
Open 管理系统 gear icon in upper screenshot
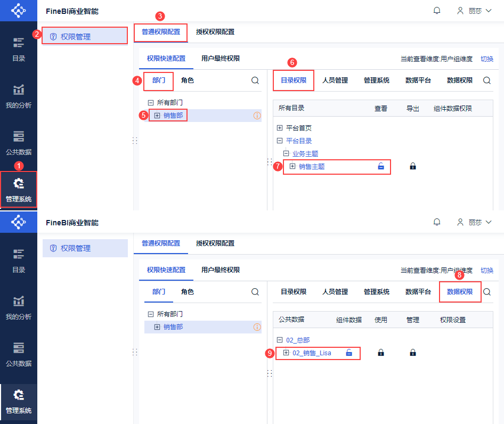[x=18, y=183]
